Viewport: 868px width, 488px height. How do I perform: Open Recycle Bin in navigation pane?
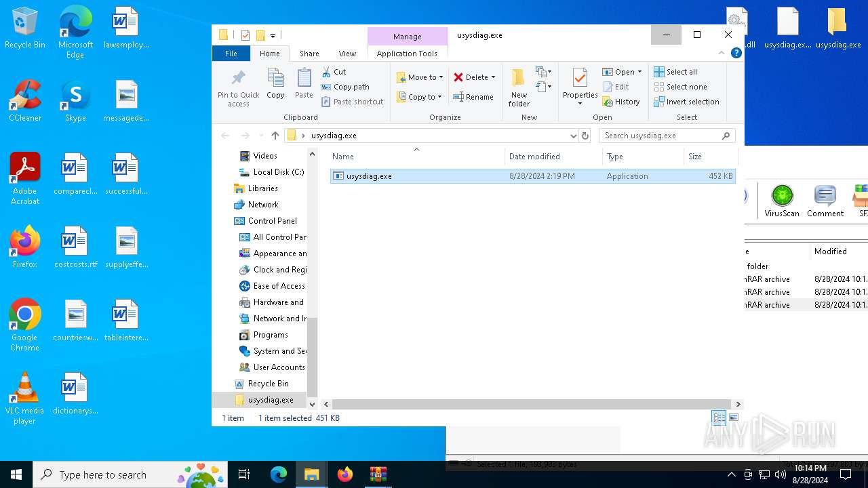coord(261,384)
